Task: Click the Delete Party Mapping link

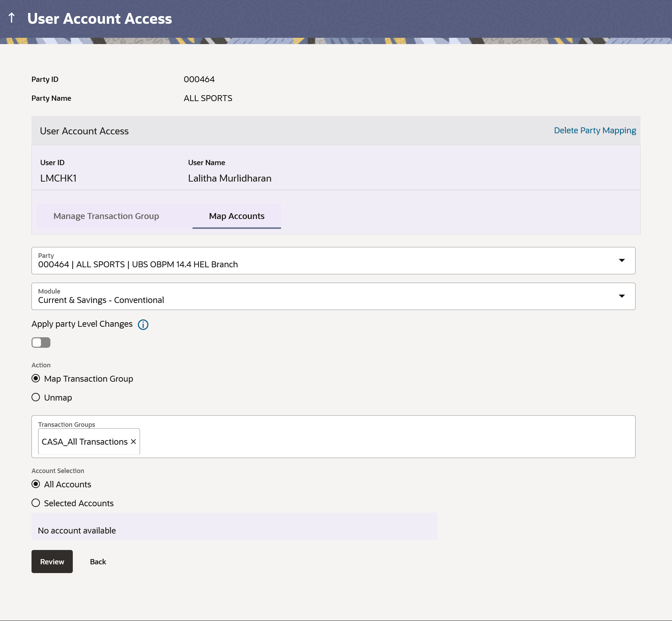Action: (595, 130)
